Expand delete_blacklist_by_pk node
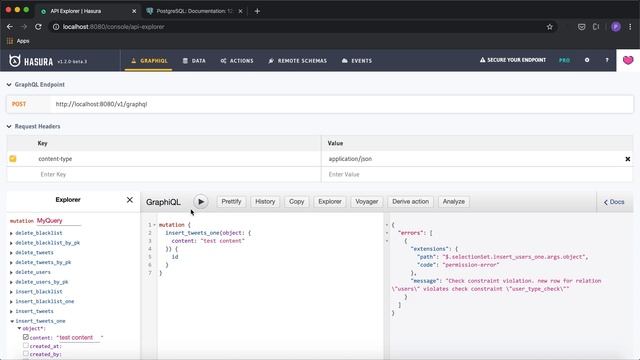The width and height of the screenshot is (640, 360). pos(11,243)
